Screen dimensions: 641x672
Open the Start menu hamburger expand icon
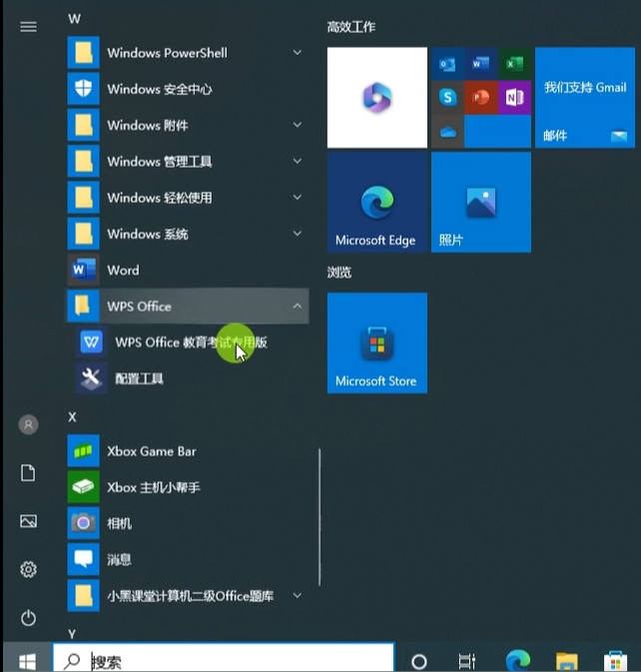[28, 27]
